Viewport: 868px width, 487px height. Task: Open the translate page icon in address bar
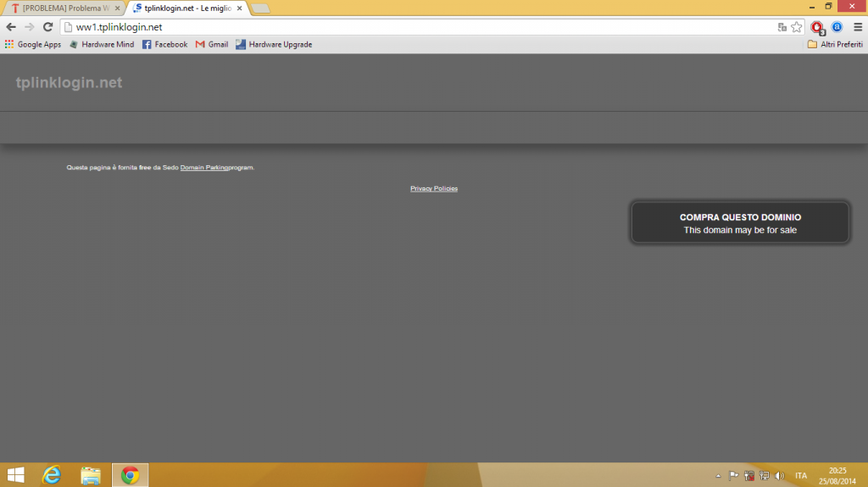point(782,27)
